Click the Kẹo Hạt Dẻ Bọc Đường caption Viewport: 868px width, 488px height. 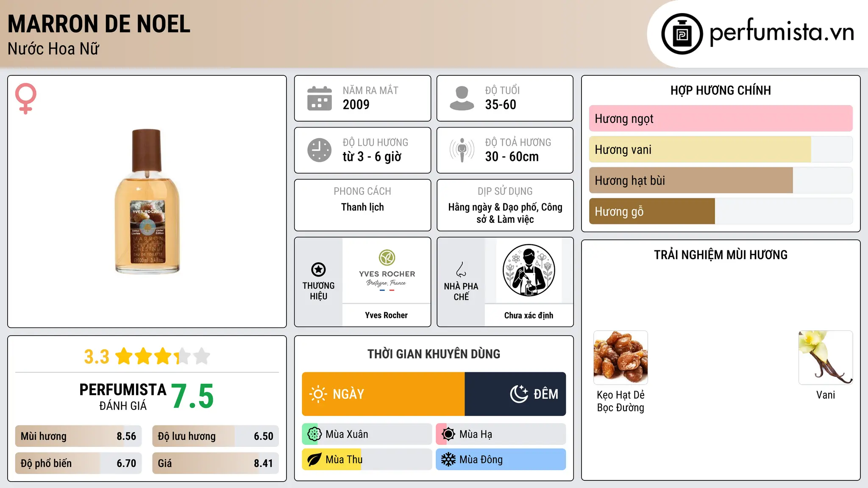pos(620,401)
